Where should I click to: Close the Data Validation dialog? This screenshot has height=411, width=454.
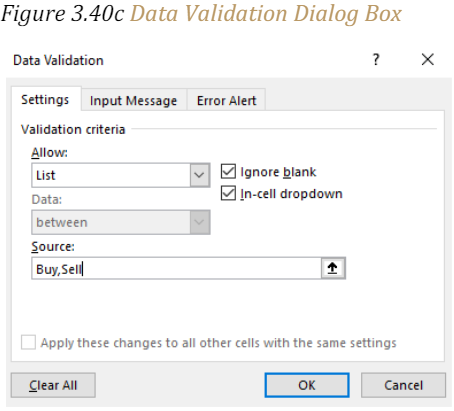click(428, 60)
